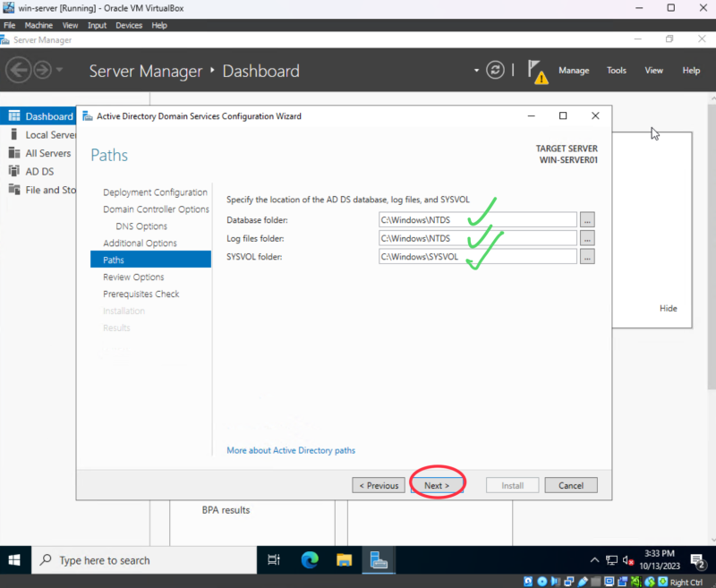Screen dimensions: 716x588
Task: Show hidden system tray icons chevron
Action: (x=594, y=560)
